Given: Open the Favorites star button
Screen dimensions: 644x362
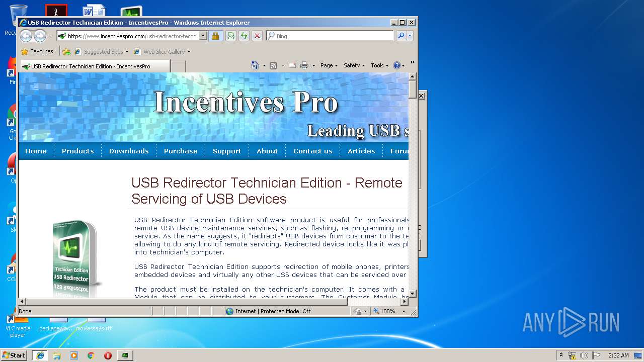Looking at the screenshot, I should tap(37, 51).
